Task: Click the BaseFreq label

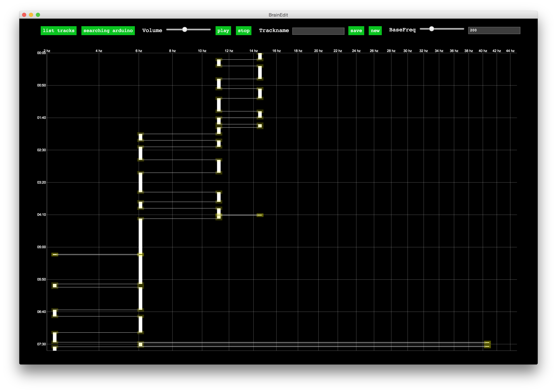Action: tap(402, 30)
